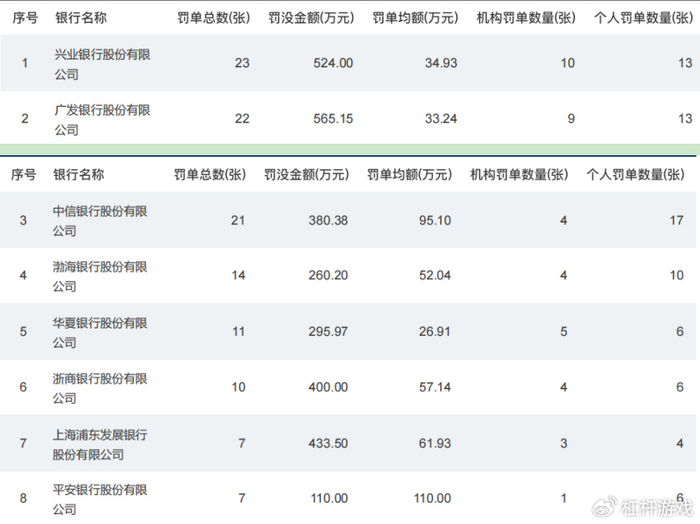The height and width of the screenshot is (524, 700).
Task: Select 罚没金额(万元) header above 524.00
Action: coord(311,18)
